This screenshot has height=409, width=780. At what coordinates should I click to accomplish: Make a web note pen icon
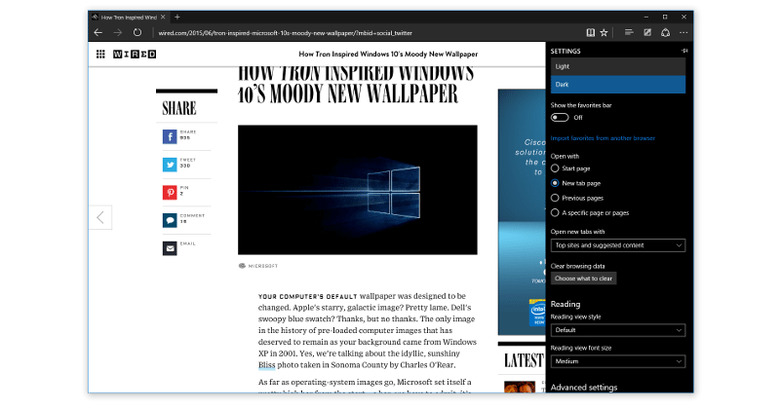point(647,33)
